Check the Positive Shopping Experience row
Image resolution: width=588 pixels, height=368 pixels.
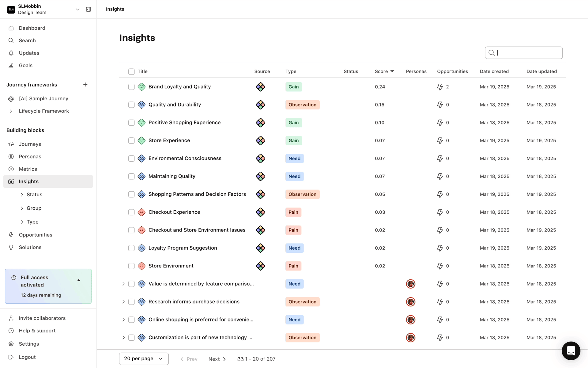pyautogui.click(x=131, y=123)
